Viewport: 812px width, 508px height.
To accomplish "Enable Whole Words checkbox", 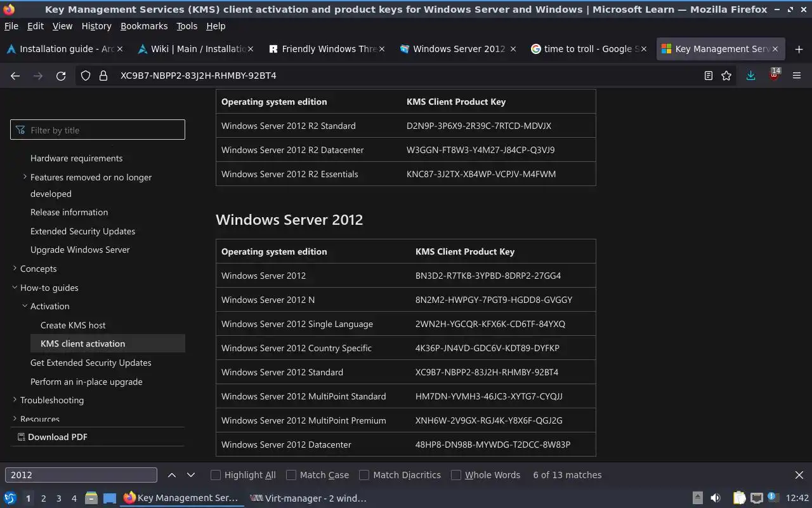I will [x=456, y=475].
